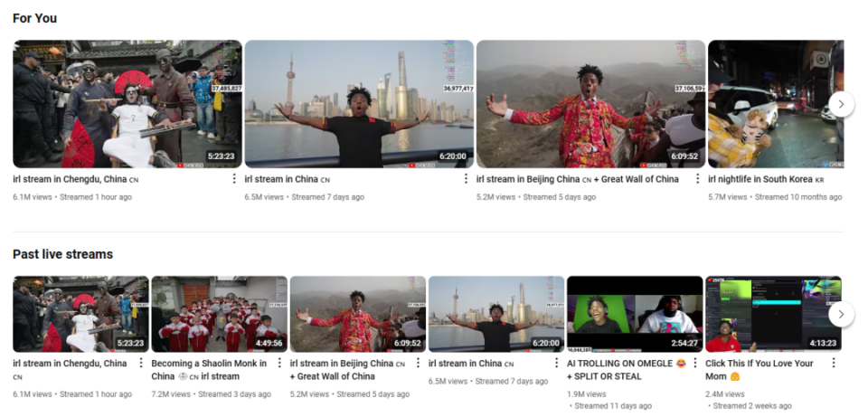Play the Shanghai skyline thumbnail in For You

point(359,103)
